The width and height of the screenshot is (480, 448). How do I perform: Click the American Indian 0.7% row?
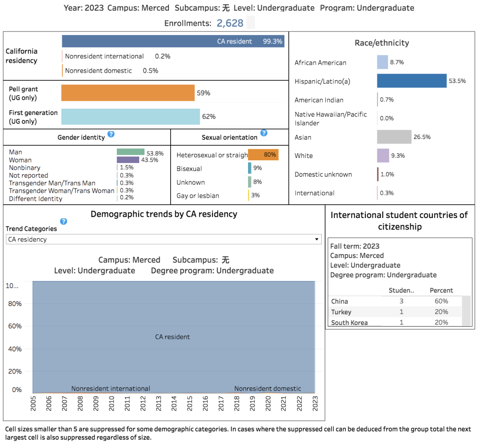(x=344, y=100)
